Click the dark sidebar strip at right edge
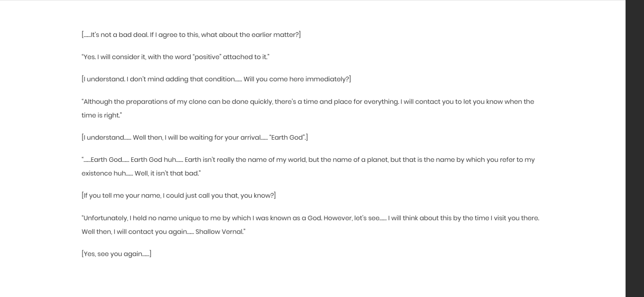This screenshot has height=297, width=644. [x=635, y=148]
